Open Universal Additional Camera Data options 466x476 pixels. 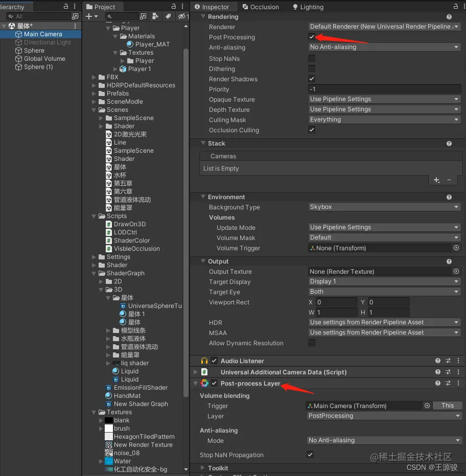click(458, 372)
